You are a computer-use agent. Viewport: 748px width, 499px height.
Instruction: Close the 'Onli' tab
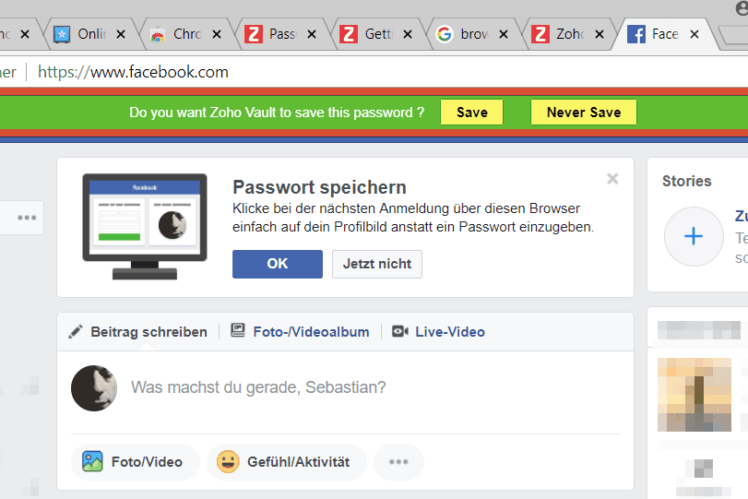point(121,34)
